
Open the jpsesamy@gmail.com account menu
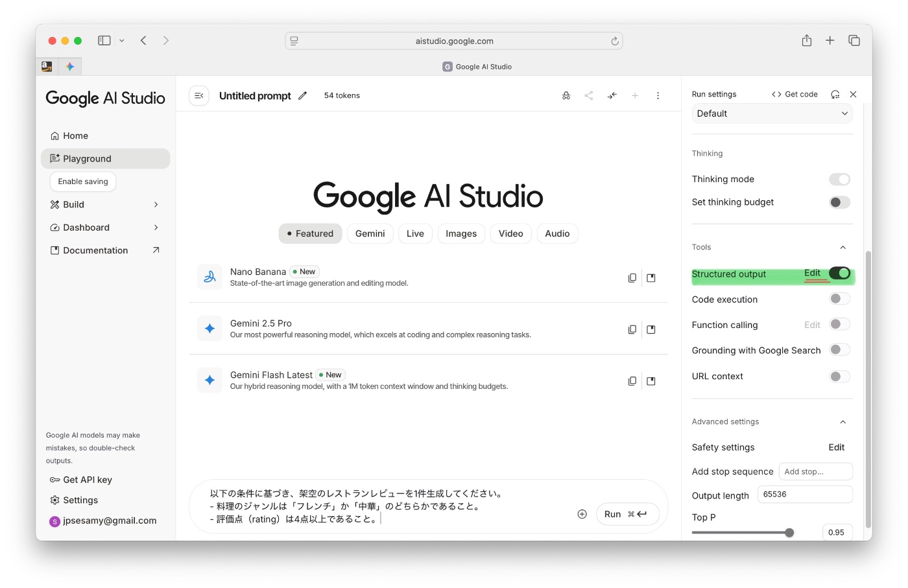coord(103,521)
